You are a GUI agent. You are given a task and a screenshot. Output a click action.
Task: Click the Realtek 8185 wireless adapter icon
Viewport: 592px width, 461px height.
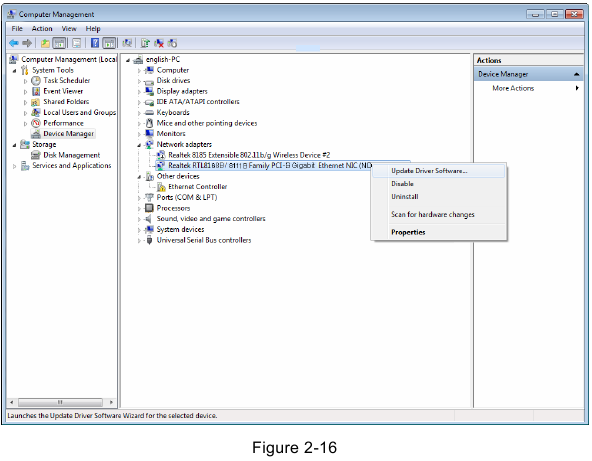pyautogui.click(x=161, y=155)
